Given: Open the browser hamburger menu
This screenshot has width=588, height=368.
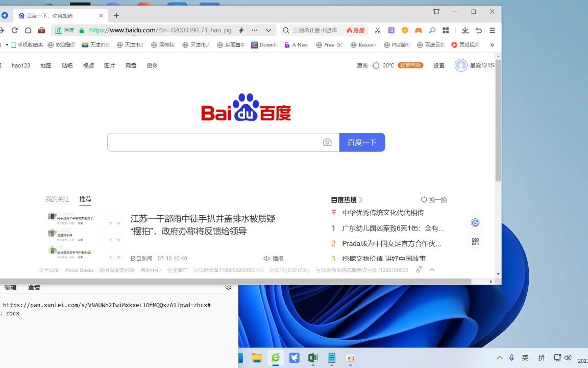Looking at the screenshot, I should tap(493, 31).
